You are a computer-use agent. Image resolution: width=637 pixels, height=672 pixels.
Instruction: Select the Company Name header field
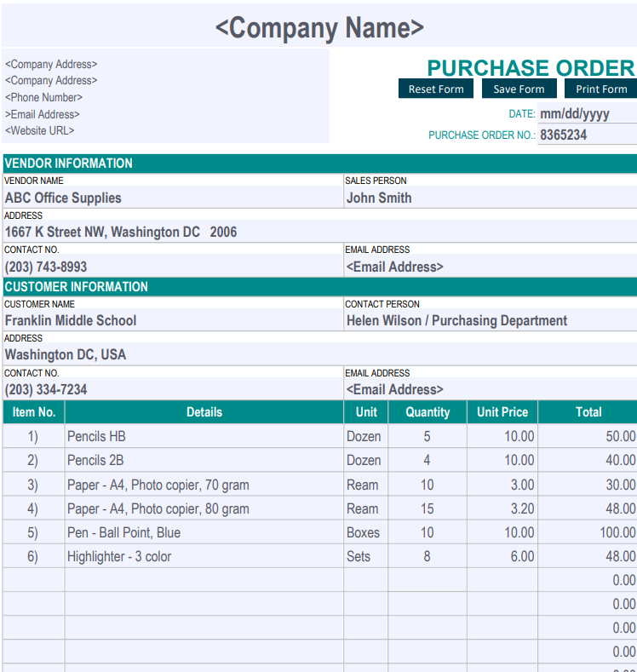point(319,26)
